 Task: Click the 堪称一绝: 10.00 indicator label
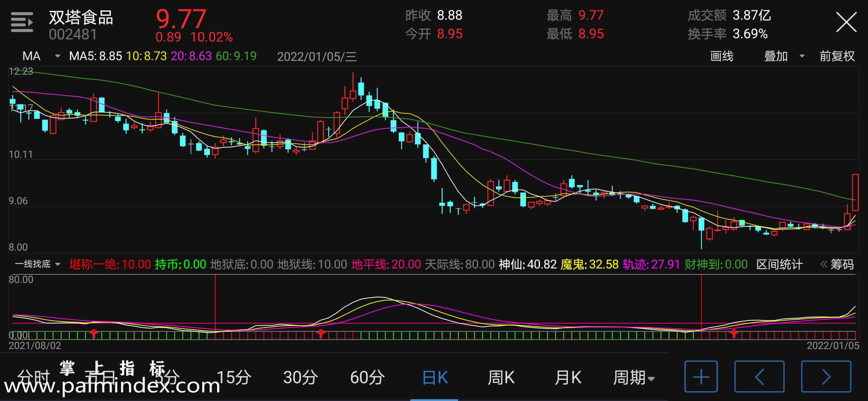click(110, 264)
